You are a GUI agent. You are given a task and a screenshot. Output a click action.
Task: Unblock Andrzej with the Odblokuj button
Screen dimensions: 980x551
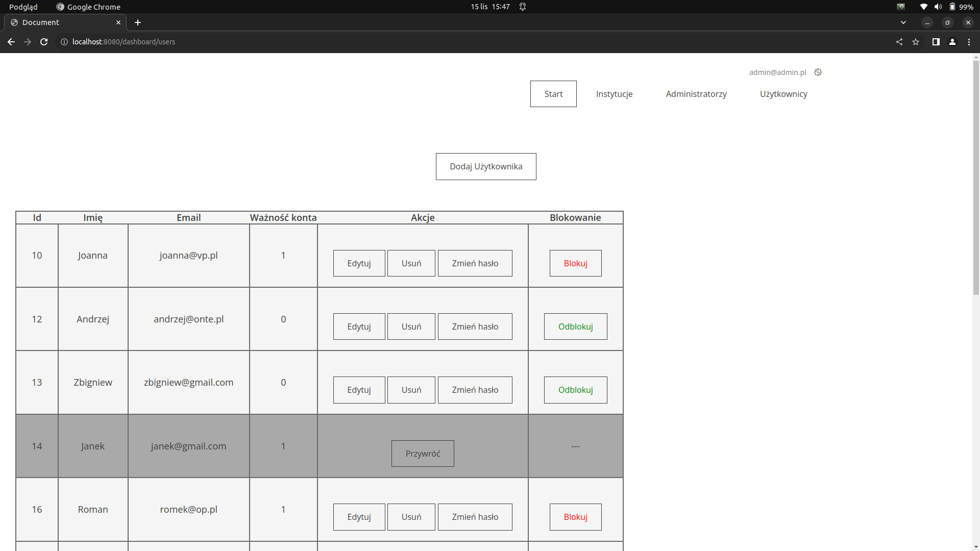[575, 327]
